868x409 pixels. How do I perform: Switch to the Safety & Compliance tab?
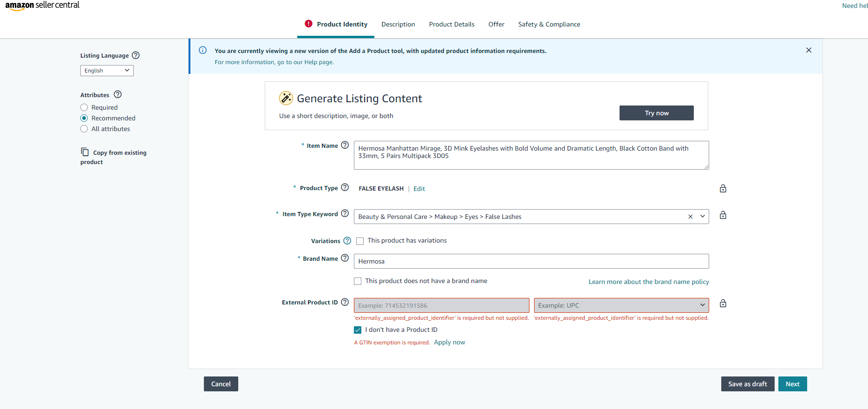click(549, 24)
